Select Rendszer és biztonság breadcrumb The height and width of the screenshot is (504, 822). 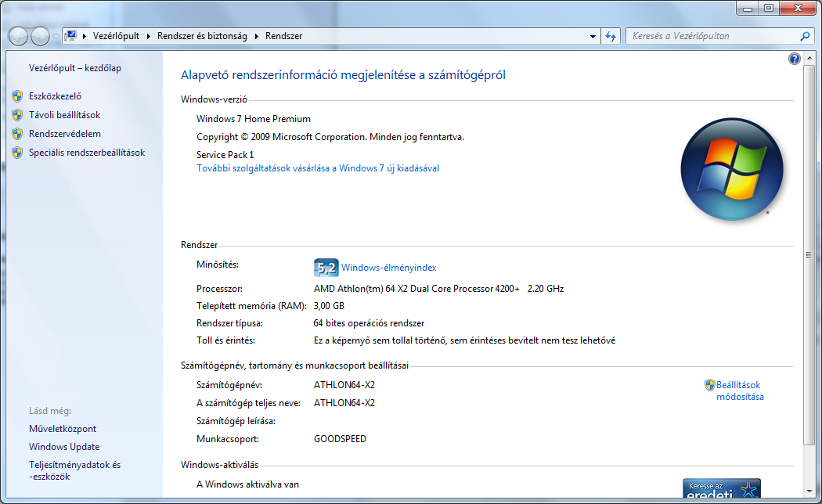pos(202,36)
